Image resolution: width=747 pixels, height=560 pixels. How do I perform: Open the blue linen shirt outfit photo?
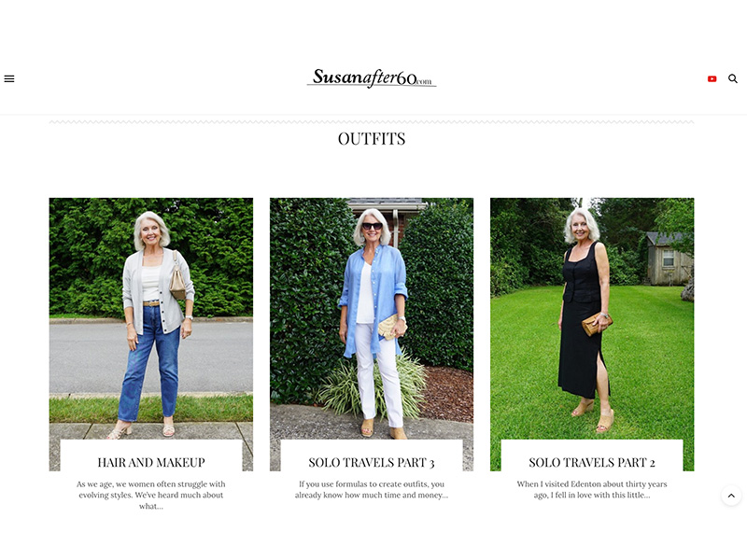pyautogui.click(x=372, y=318)
